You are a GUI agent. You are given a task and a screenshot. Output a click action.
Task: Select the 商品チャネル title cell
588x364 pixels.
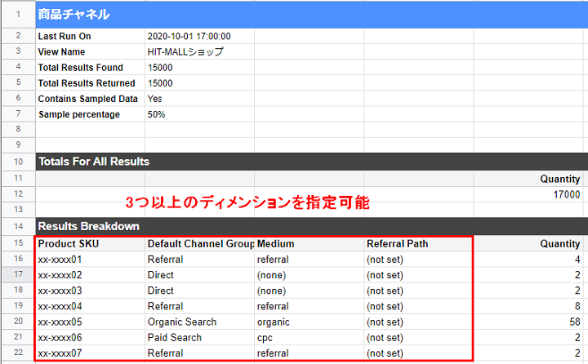(73, 15)
